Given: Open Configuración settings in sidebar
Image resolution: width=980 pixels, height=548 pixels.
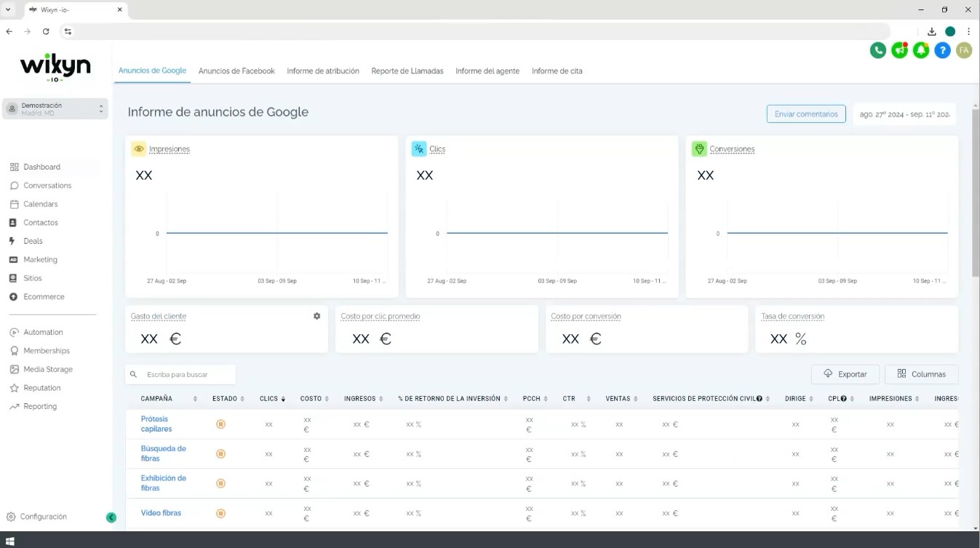Looking at the screenshot, I should click(43, 517).
